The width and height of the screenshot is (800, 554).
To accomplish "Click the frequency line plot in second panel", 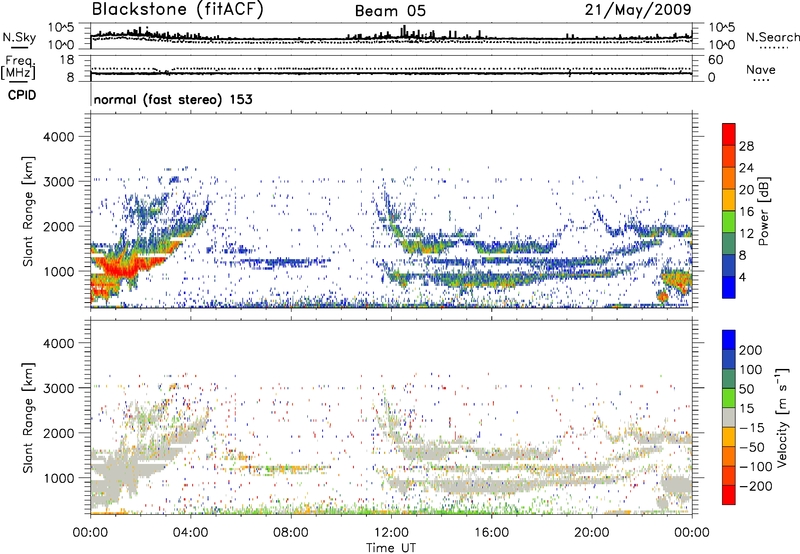I will (x=391, y=73).
